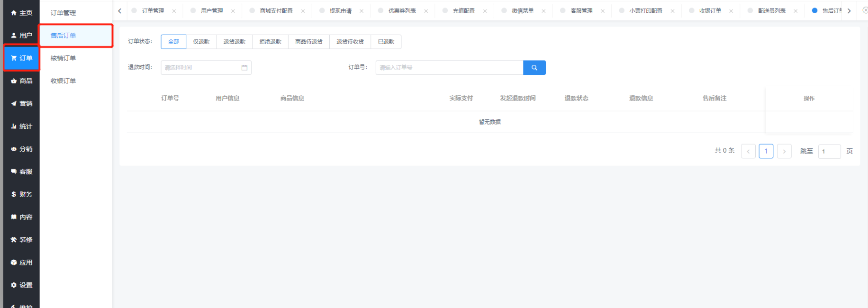Screen dimensions: 868x308
Task: Click the blue search magnifier button
Action: tap(534, 68)
